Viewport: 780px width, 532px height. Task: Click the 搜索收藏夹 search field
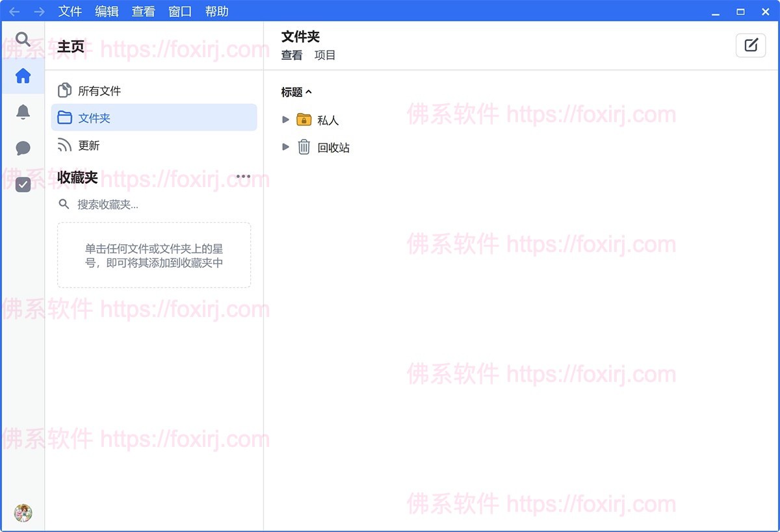click(x=130, y=204)
